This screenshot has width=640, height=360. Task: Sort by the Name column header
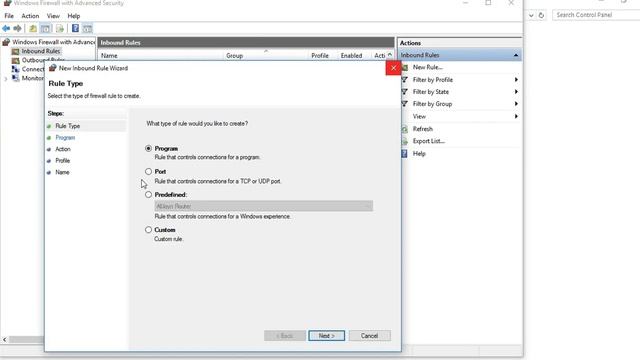[x=109, y=56]
